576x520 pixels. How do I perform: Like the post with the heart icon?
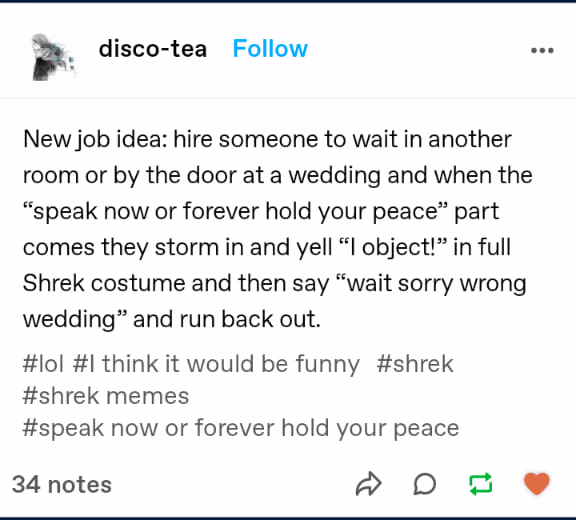(537, 484)
